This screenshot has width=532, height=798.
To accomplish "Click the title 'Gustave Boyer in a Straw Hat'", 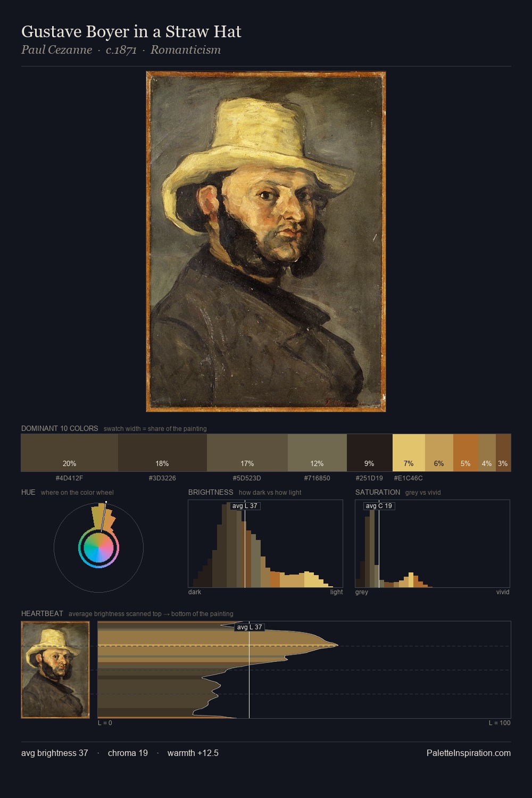I will pyautogui.click(x=131, y=31).
